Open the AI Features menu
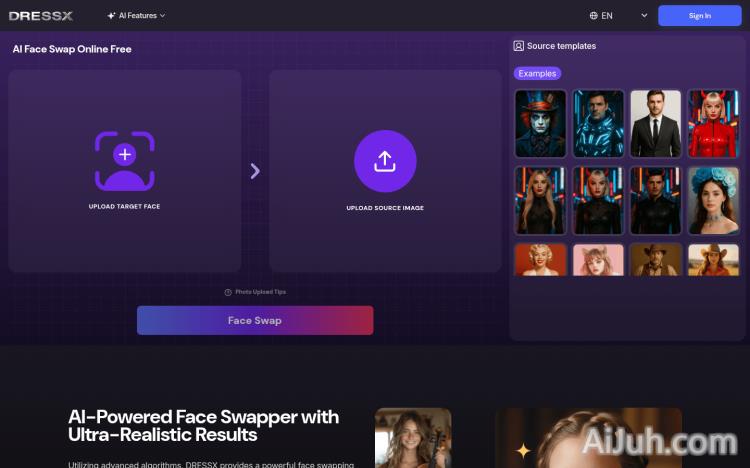The width and height of the screenshot is (750, 468). pos(136,16)
